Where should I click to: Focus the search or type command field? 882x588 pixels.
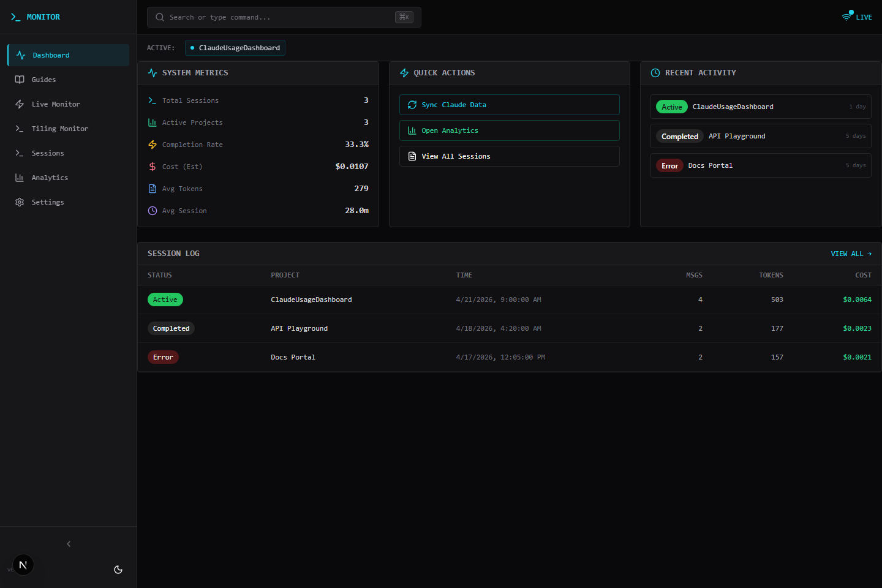284,17
